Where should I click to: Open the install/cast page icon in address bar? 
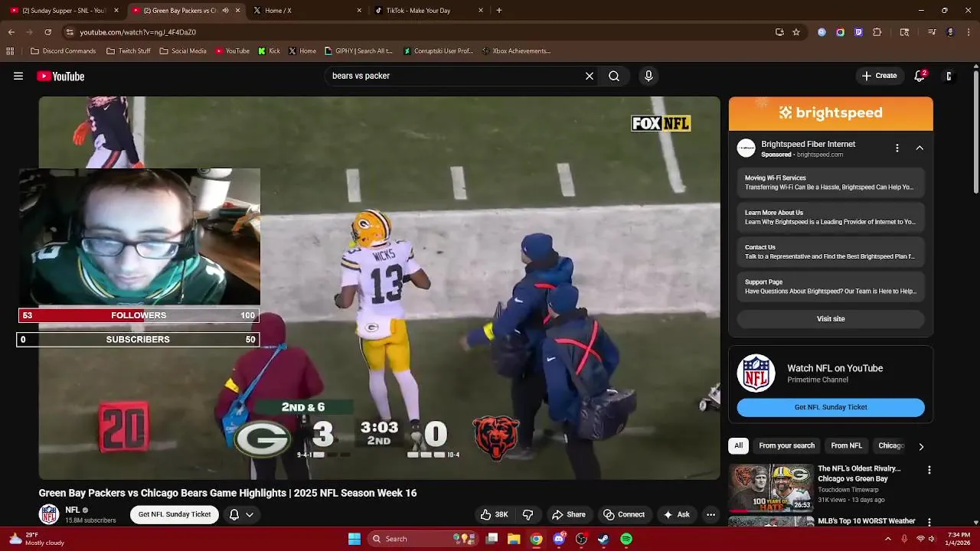(779, 32)
